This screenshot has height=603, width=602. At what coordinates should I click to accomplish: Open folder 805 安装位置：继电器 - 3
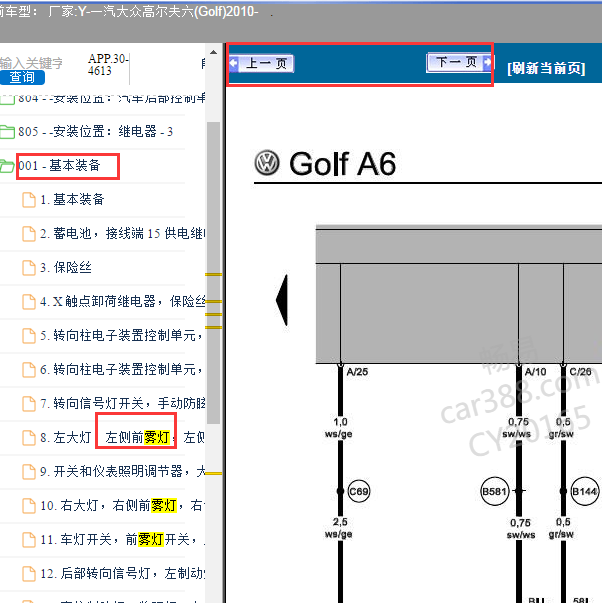pyautogui.click(x=95, y=132)
